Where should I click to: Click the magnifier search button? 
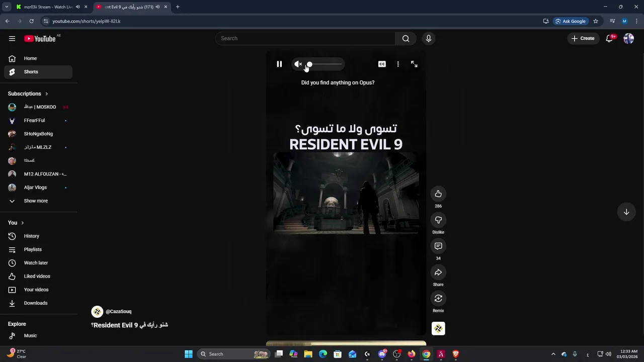406,38
